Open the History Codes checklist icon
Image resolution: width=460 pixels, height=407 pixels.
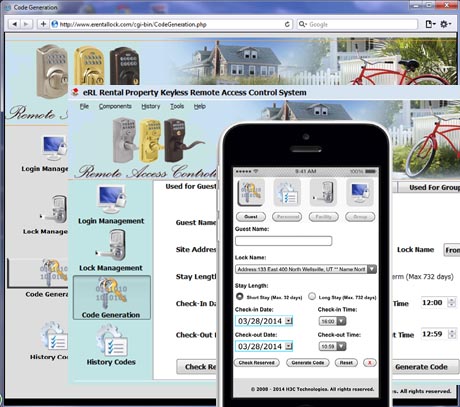tap(111, 340)
